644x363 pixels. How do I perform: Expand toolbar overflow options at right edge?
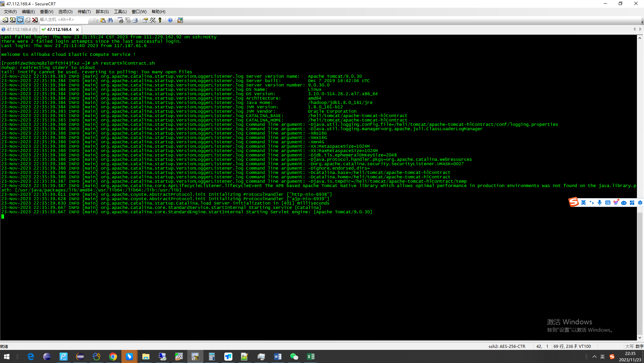click(642, 22)
